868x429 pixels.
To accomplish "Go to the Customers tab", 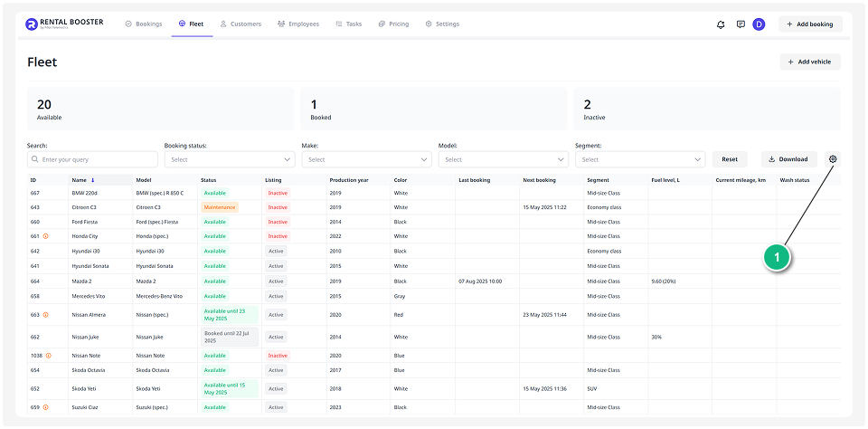I will point(241,24).
